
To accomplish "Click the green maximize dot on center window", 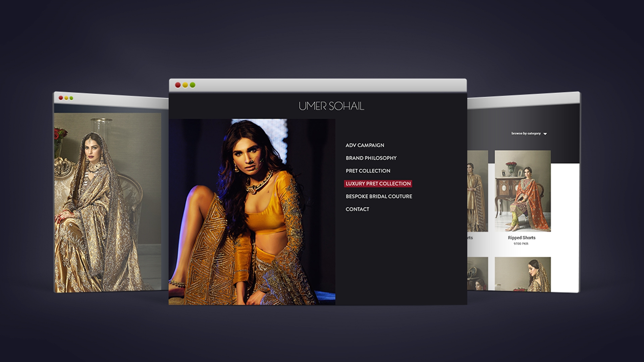I will [193, 85].
